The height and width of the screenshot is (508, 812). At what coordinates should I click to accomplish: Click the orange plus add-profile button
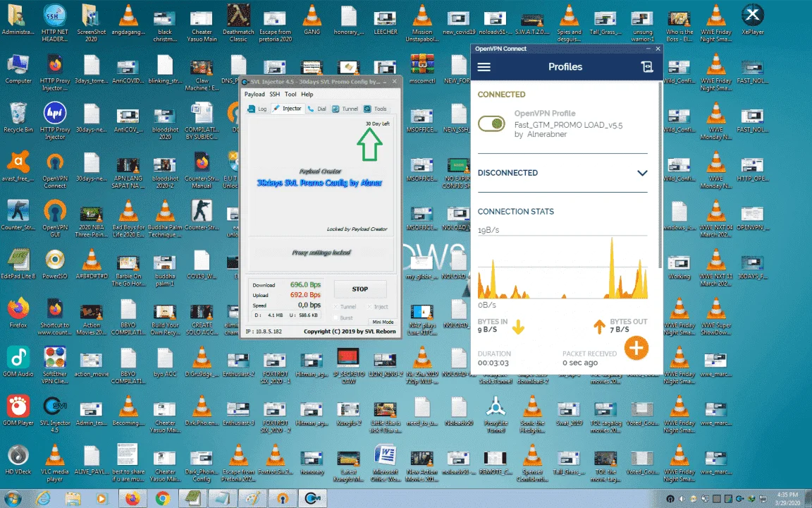636,348
